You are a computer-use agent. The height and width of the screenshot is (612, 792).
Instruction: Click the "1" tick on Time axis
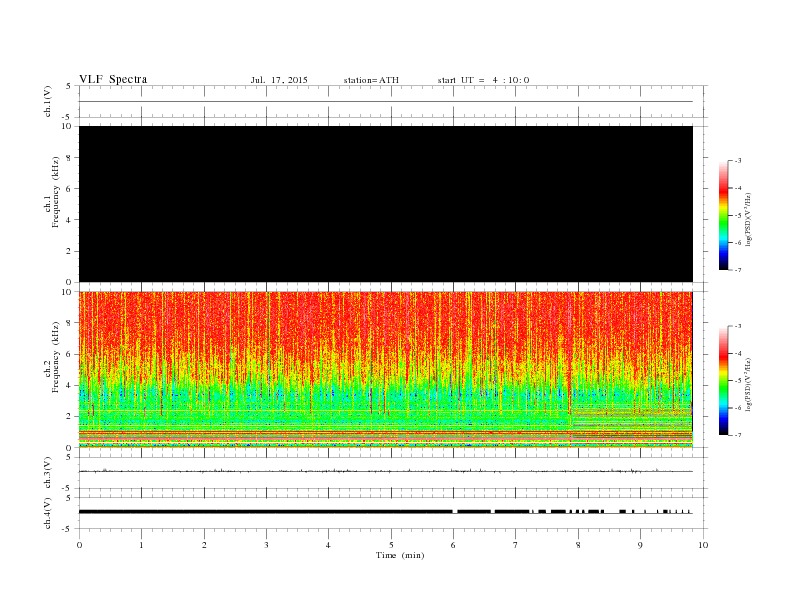point(141,545)
